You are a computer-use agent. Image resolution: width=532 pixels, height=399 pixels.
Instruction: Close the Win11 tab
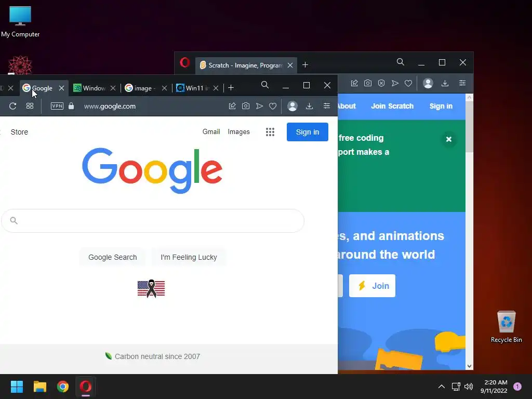click(x=216, y=88)
